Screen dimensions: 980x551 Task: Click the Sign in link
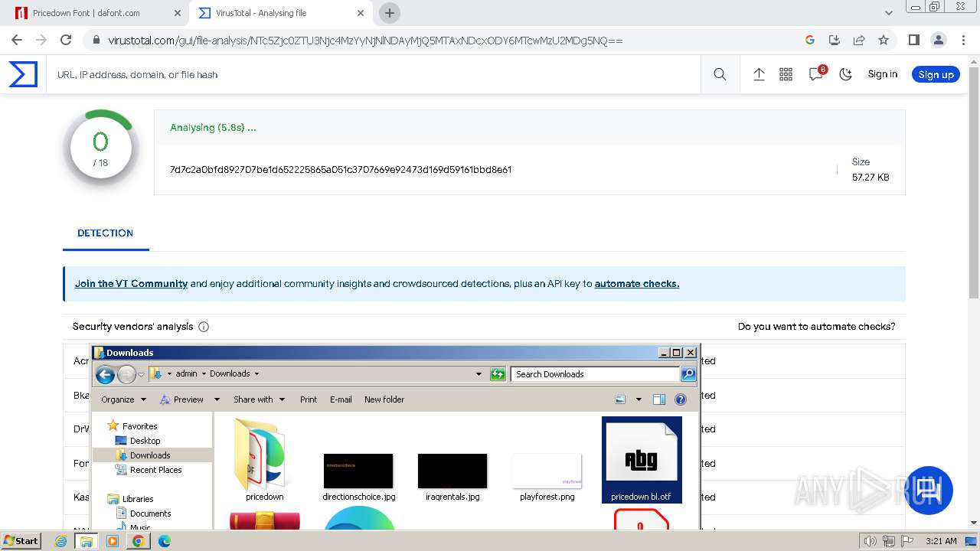[x=883, y=74]
